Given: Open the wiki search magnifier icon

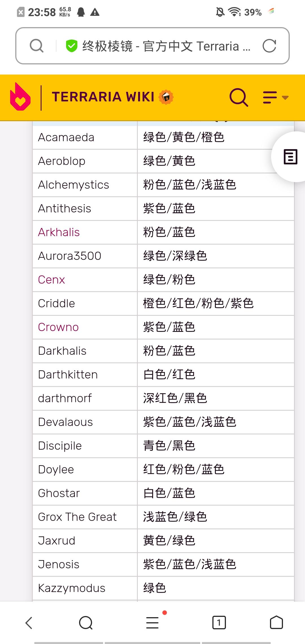Looking at the screenshot, I should (x=239, y=97).
